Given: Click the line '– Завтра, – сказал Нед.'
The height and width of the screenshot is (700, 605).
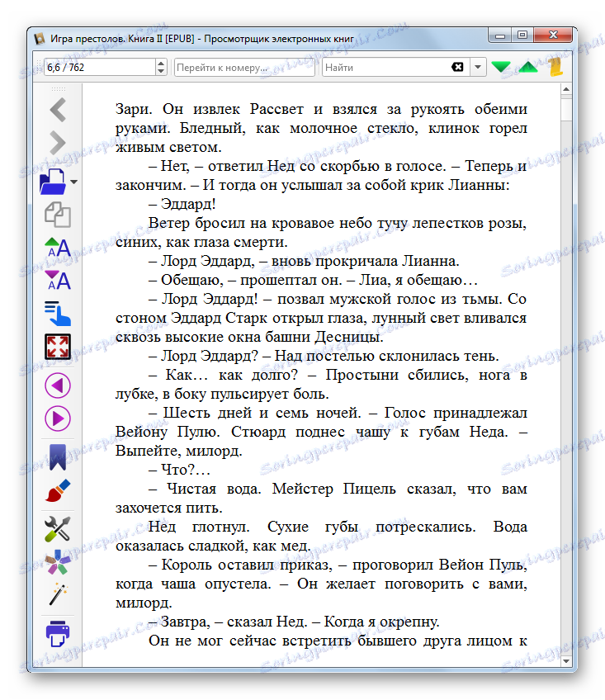Looking at the screenshot, I should (228, 622).
